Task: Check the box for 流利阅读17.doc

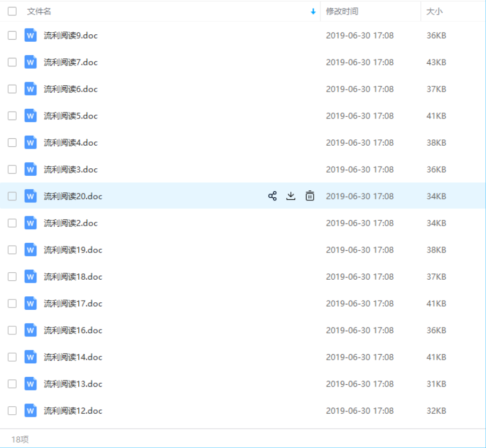Action: click(x=12, y=303)
